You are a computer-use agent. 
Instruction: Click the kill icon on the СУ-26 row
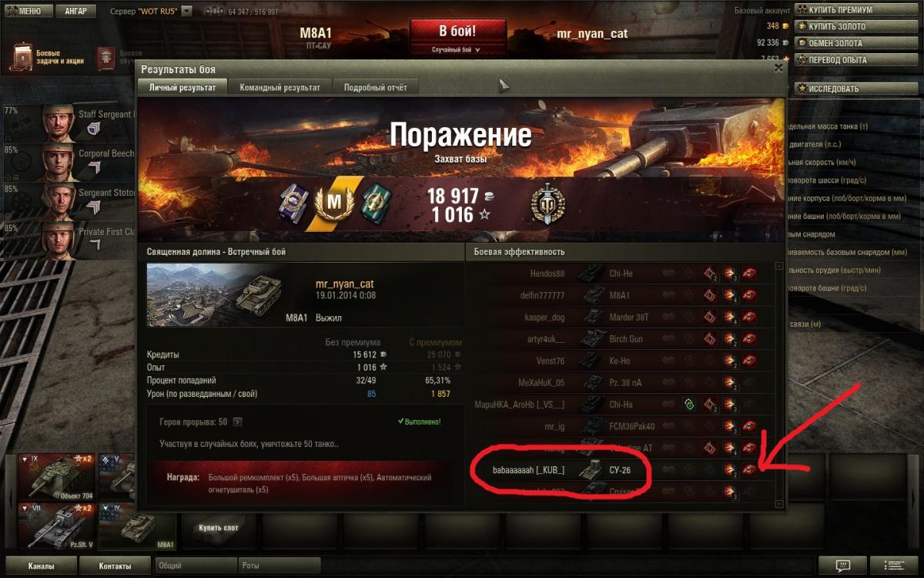click(748, 469)
